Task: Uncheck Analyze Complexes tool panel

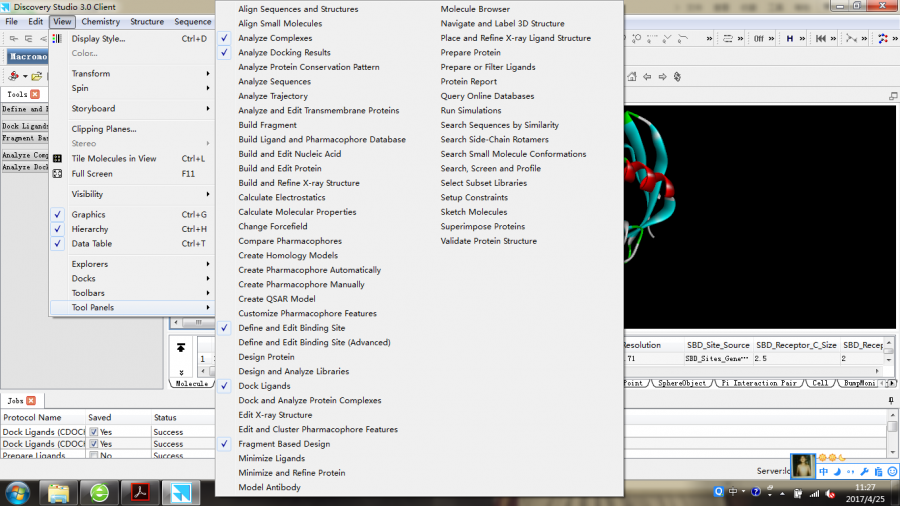Action: click(224, 38)
